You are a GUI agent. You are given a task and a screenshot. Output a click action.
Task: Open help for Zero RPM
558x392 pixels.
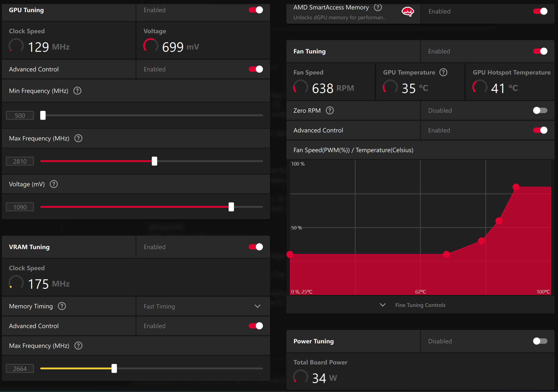pos(330,111)
